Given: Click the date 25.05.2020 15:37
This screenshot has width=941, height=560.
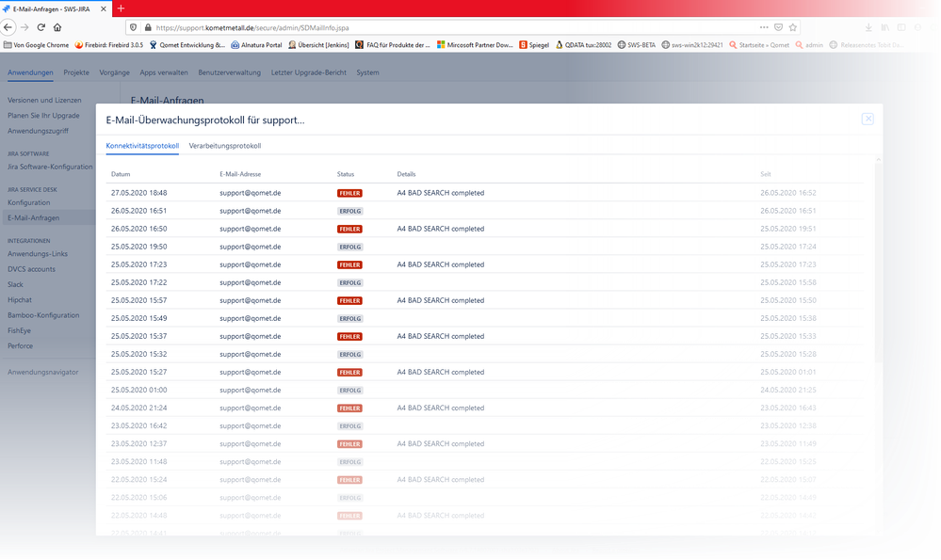Looking at the screenshot, I should coord(139,336).
